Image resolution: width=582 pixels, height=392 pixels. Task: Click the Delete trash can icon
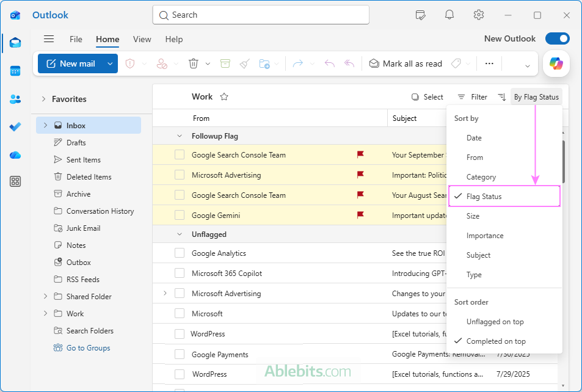tap(194, 64)
